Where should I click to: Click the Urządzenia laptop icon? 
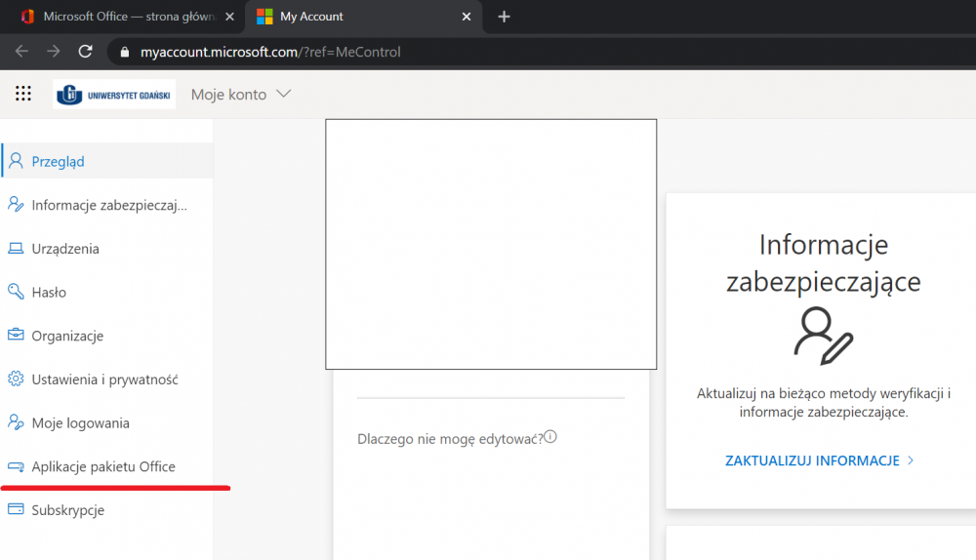pyautogui.click(x=16, y=249)
